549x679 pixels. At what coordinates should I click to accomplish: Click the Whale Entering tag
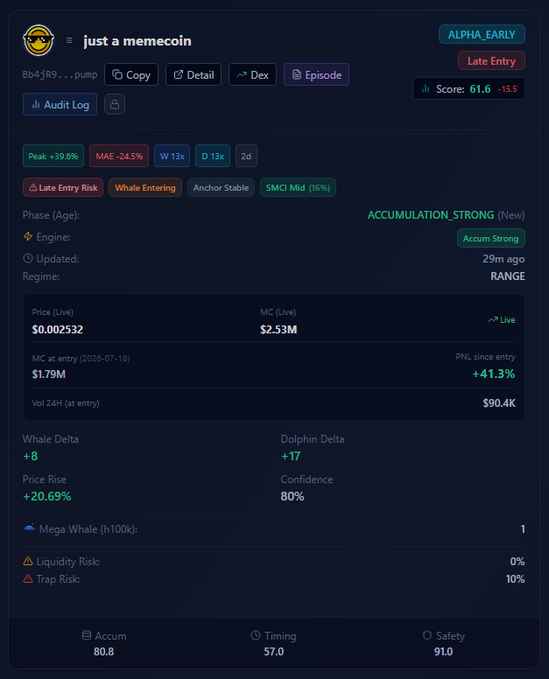pyautogui.click(x=145, y=188)
